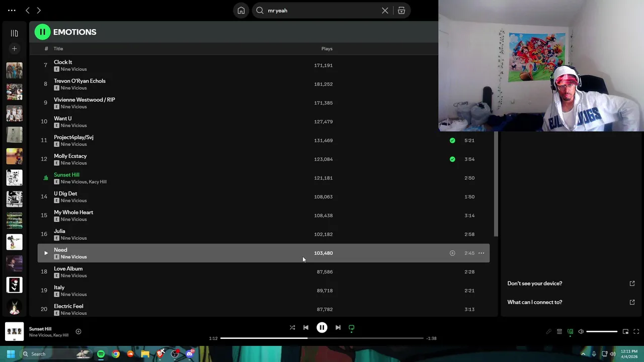644x362 pixels.
Task: Play the track Need via its play icon
Action: 46,253
